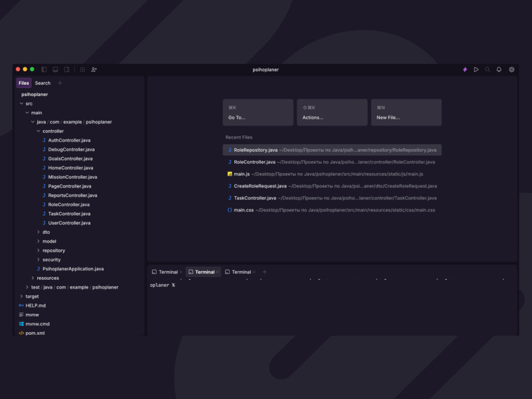Viewport: 532px width, 399px height.
Task: Add a new terminal tab with plus
Action: pos(264,272)
